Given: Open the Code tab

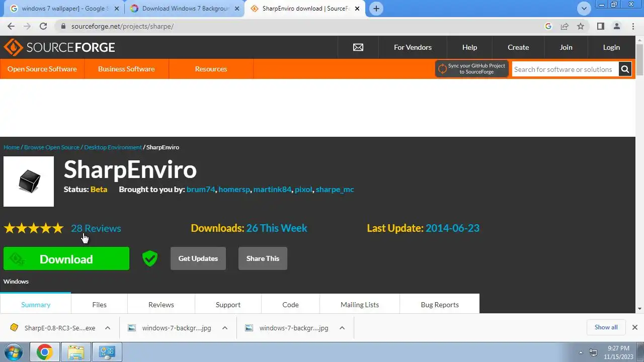Looking at the screenshot, I should 290,305.
